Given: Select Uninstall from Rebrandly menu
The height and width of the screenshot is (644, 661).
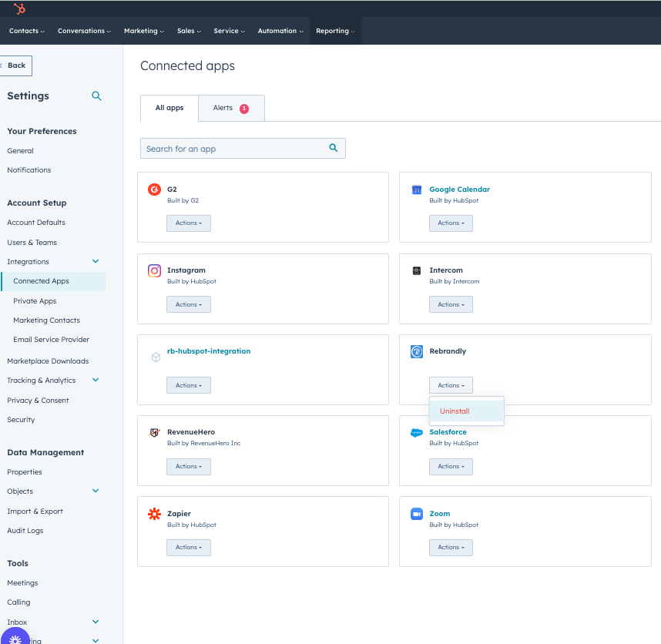Looking at the screenshot, I should coord(466,411).
